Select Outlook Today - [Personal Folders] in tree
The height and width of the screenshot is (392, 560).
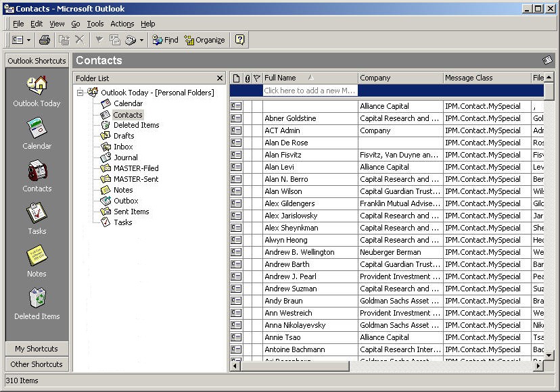click(x=158, y=93)
